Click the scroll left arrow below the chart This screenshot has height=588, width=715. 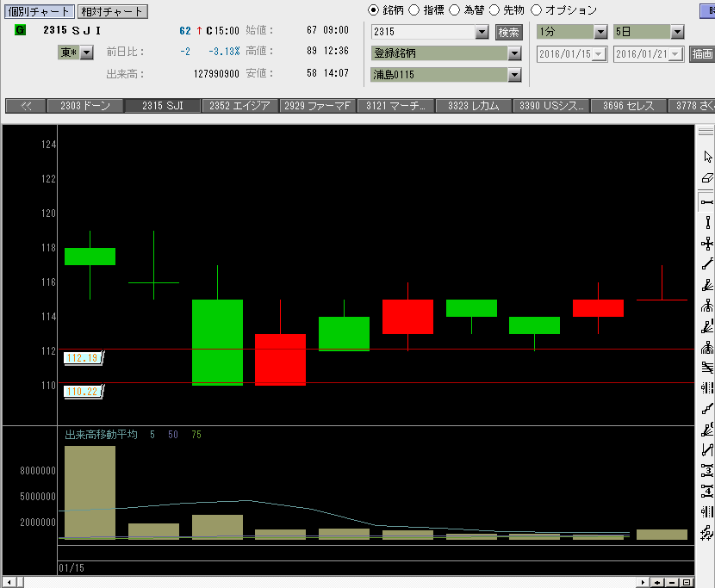pos(9,582)
